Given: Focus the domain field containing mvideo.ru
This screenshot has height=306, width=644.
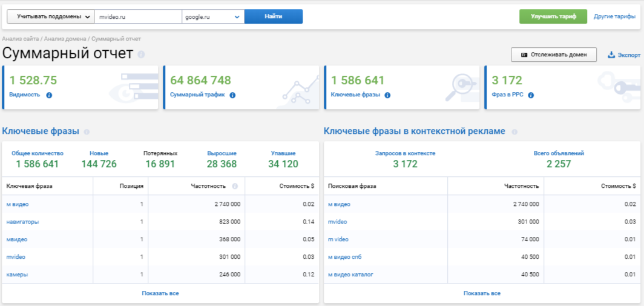Looking at the screenshot, I should click(138, 17).
